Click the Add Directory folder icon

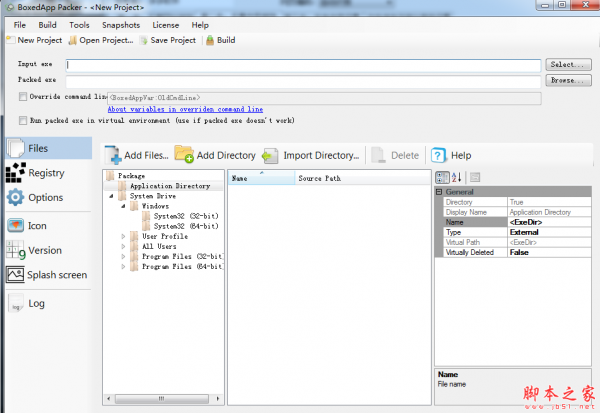[184, 155]
